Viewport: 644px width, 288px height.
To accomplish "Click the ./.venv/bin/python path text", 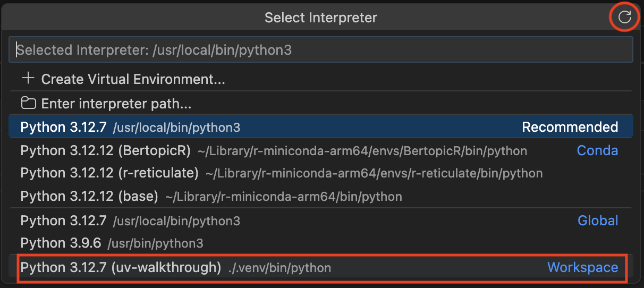I will pyautogui.click(x=279, y=268).
